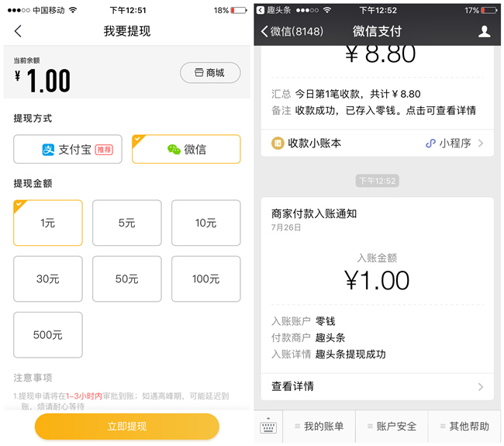This screenshot has height=446, width=504.
Task: Open the 商城 store button
Action: point(210,73)
